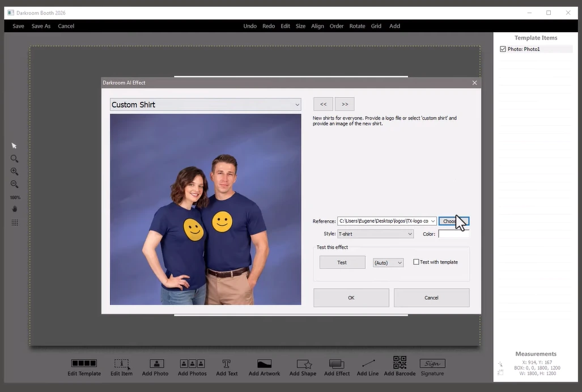
Task: Click the Add Artwork tool
Action: point(264,367)
